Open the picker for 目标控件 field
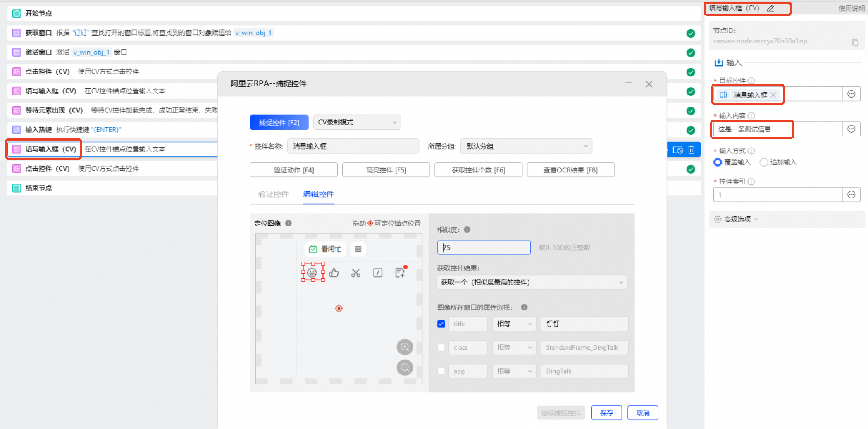868x429 pixels. tap(851, 94)
